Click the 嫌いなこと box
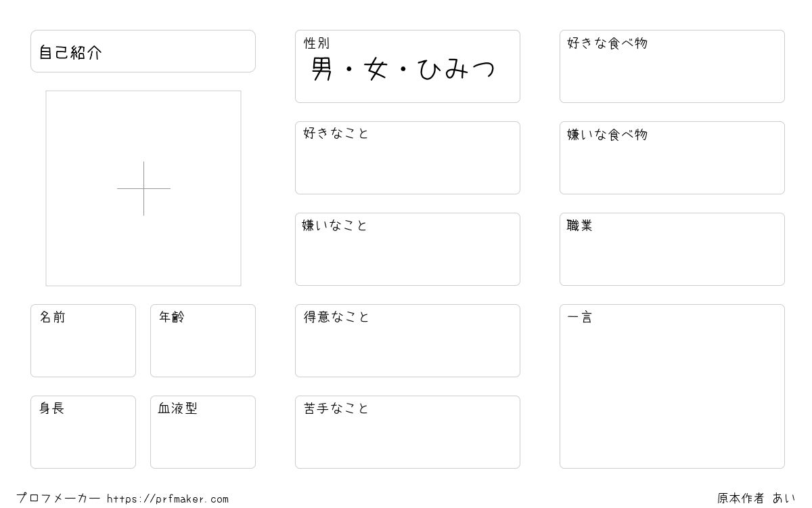The height and width of the screenshot is (508, 812). click(x=407, y=249)
